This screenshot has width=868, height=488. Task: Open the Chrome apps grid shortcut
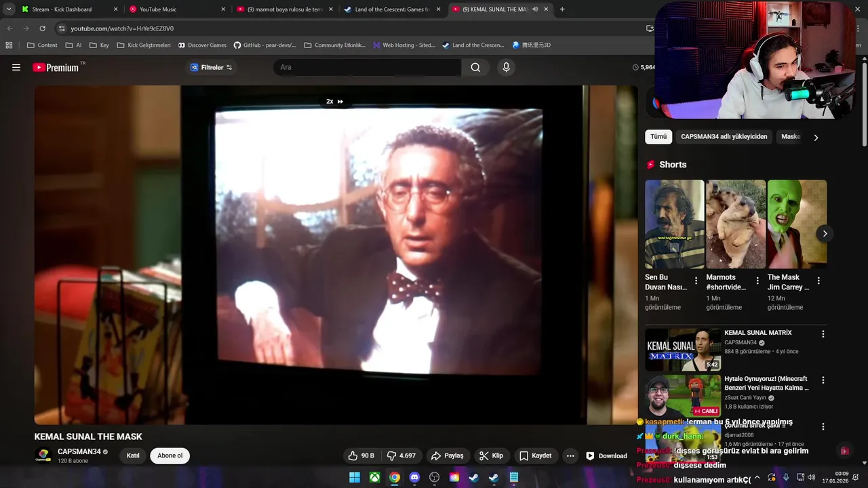click(x=9, y=45)
